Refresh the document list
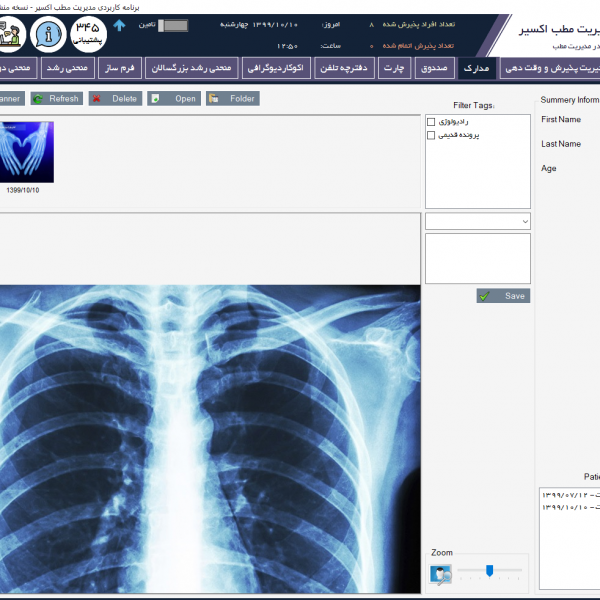Viewport: 600px width, 600px height. [56, 99]
